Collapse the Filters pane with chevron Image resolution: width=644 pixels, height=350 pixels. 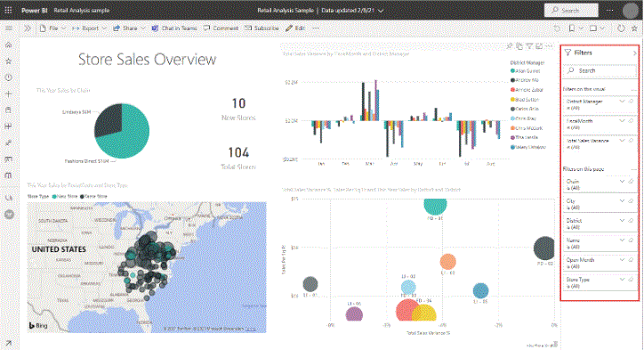pos(635,53)
